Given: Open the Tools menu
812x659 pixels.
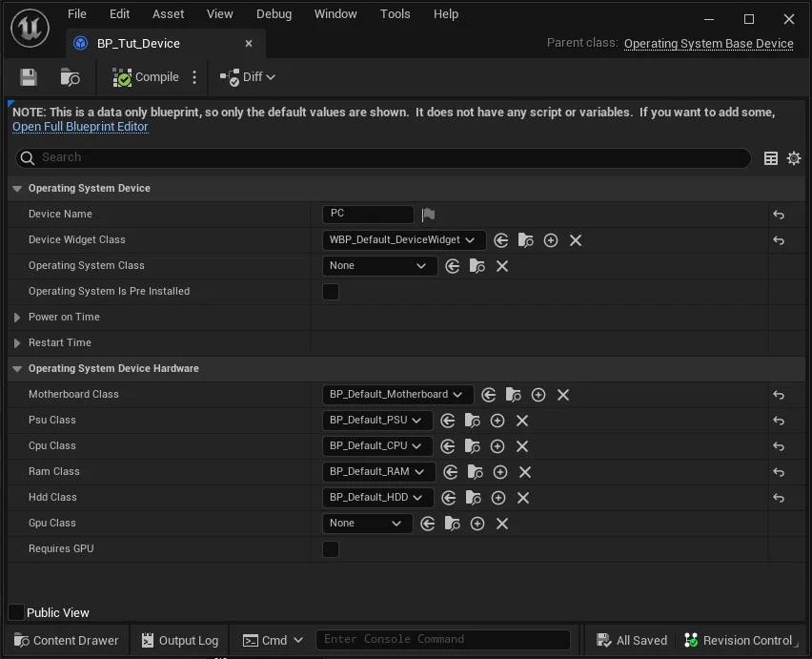Looking at the screenshot, I should [x=395, y=14].
